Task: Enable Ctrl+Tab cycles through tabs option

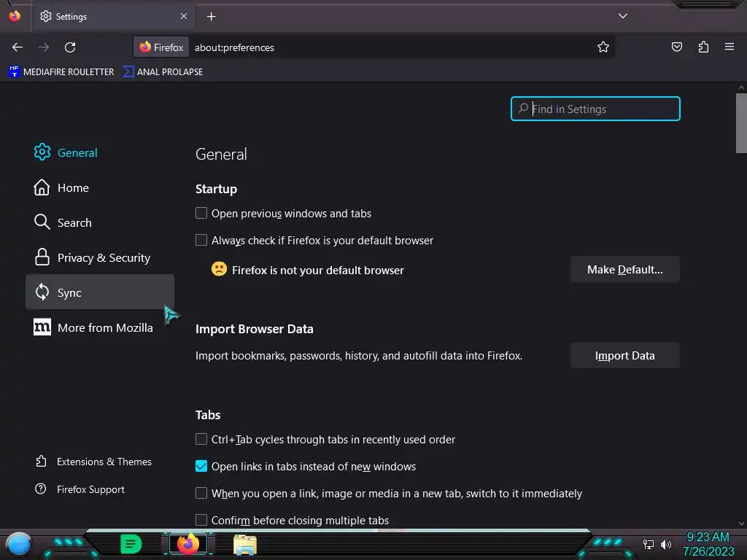Action: (x=201, y=439)
